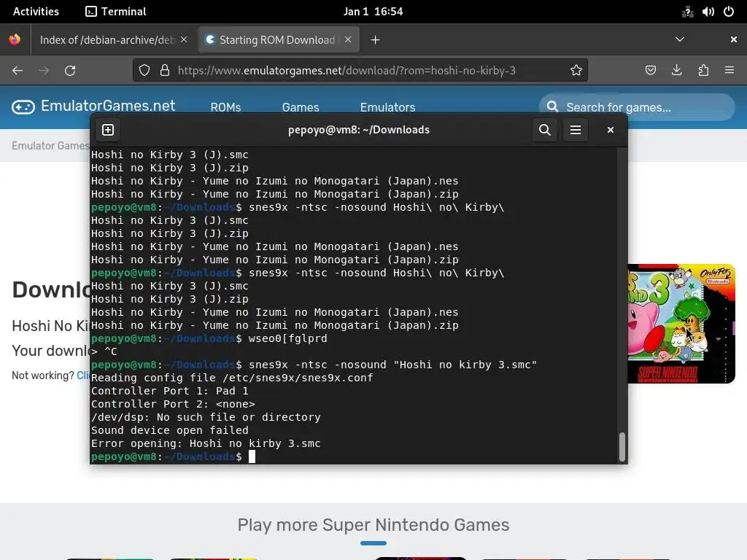Open Firefox application menu

coord(729,71)
